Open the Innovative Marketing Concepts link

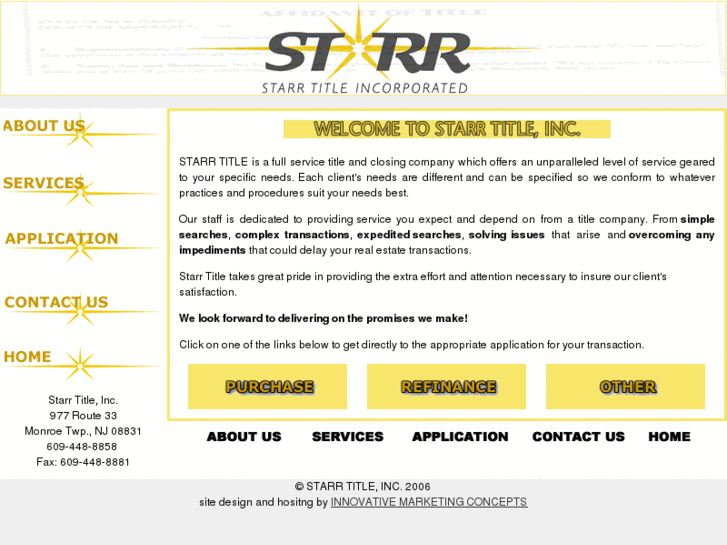(429, 502)
